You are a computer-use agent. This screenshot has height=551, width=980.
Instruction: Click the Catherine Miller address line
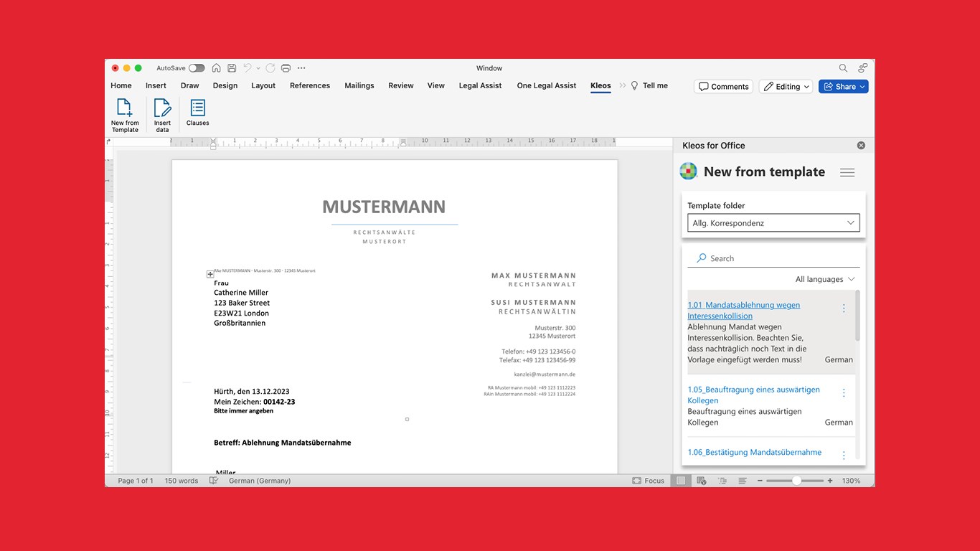pos(241,293)
